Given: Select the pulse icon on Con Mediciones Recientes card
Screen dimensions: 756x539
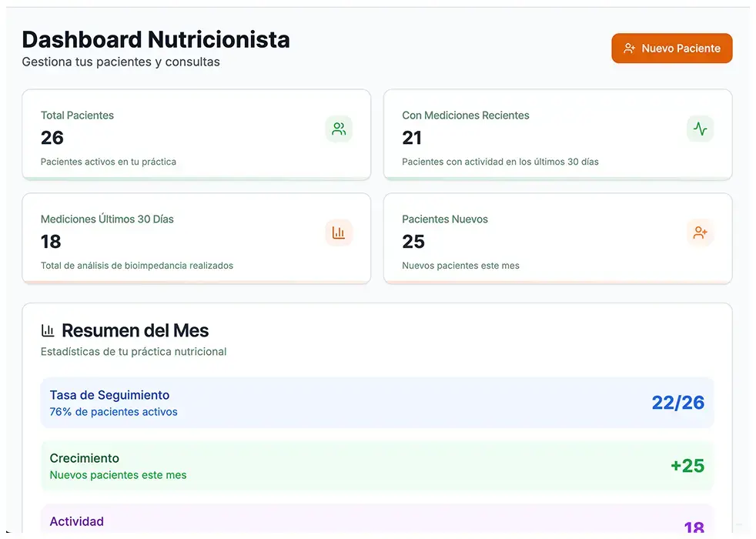Looking at the screenshot, I should pyautogui.click(x=700, y=129).
